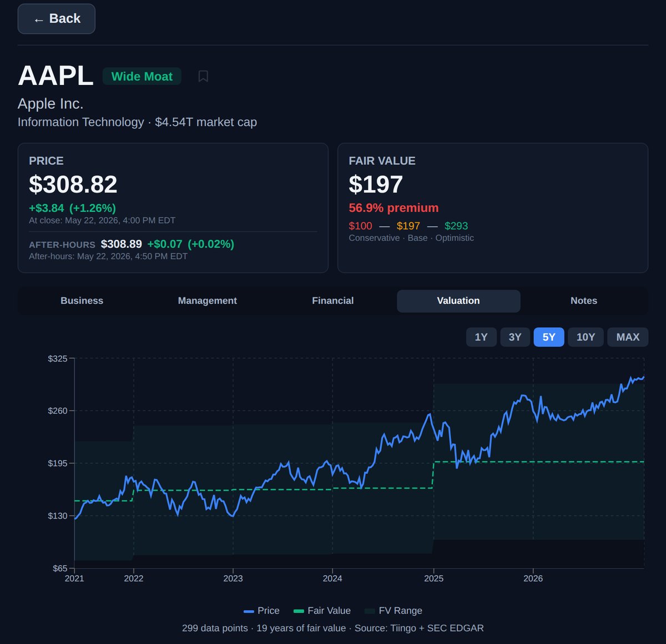Click the AFTER-HOURS label
Image resolution: width=666 pixels, height=644 pixels.
(x=62, y=245)
